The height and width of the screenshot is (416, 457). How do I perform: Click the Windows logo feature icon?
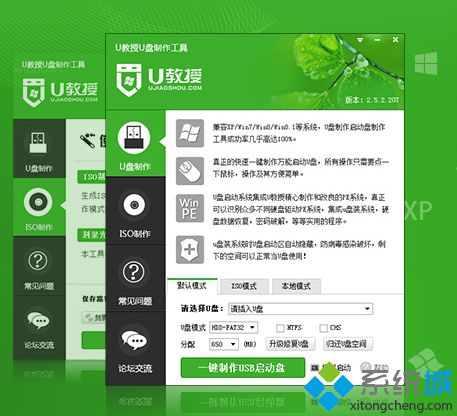tap(190, 133)
